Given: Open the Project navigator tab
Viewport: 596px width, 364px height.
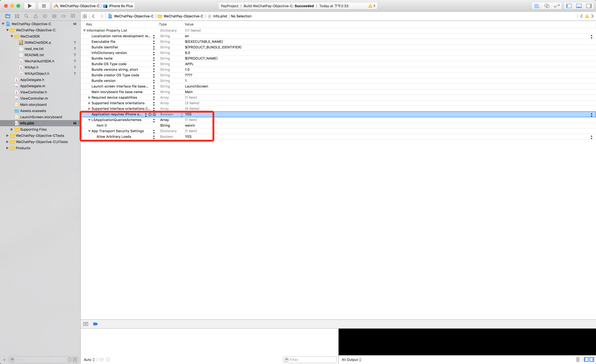Looking at the screenshot, I should pyautogui.click(x=8, y=16).
